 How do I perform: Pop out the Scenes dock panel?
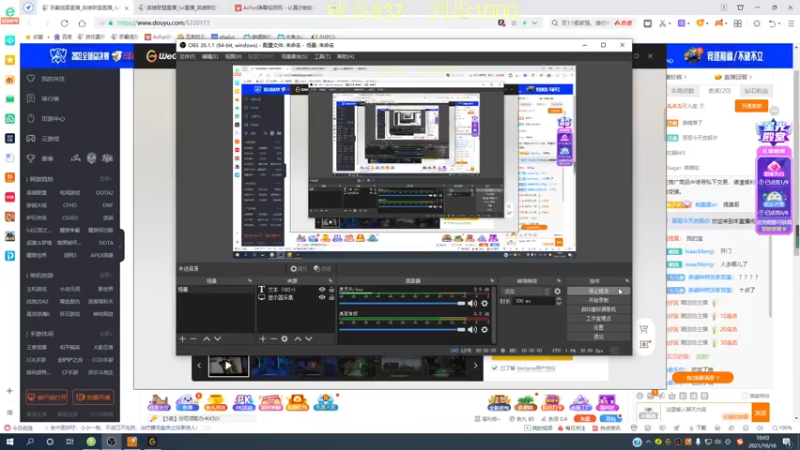[250, 281]
